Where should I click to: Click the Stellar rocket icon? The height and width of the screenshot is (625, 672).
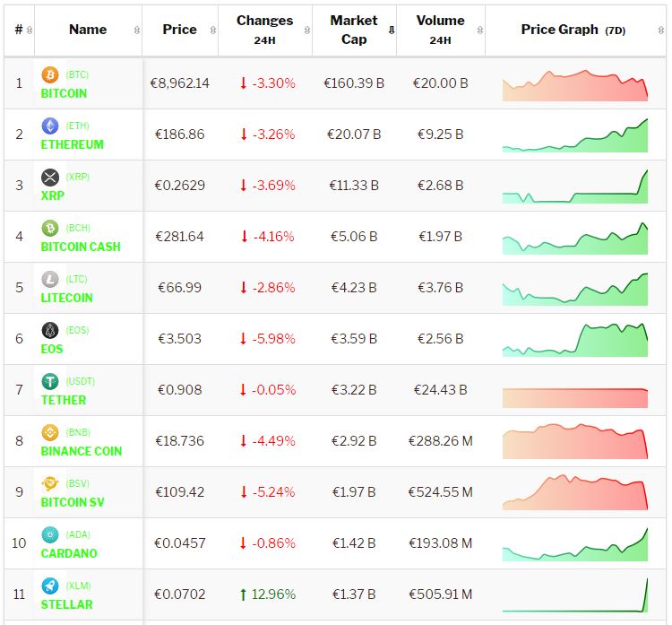pyautogui.click(x=50, y=586)
